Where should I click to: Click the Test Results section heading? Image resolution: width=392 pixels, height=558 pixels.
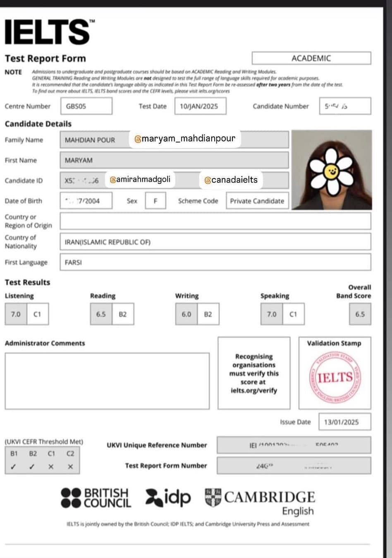27,282
